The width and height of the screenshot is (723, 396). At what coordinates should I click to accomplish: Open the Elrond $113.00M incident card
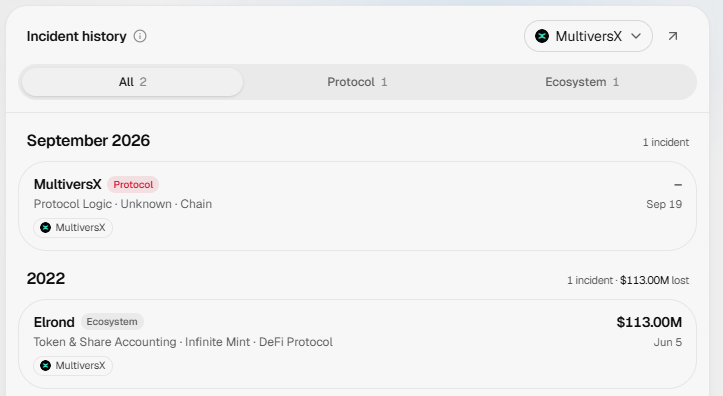coord(357,344)
